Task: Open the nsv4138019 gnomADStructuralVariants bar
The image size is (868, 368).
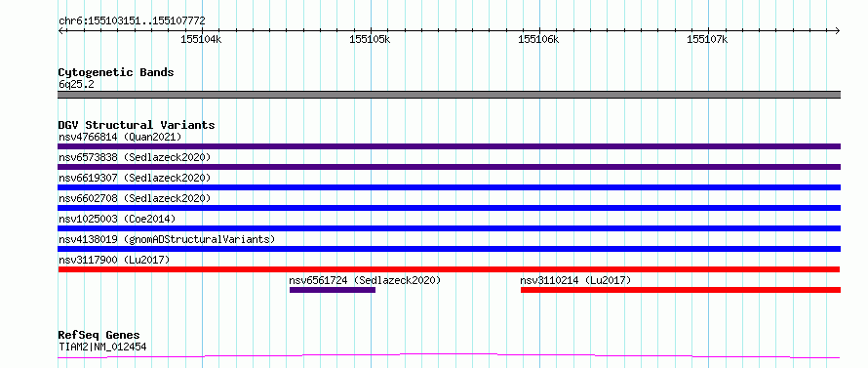Action: click(449, 249)
